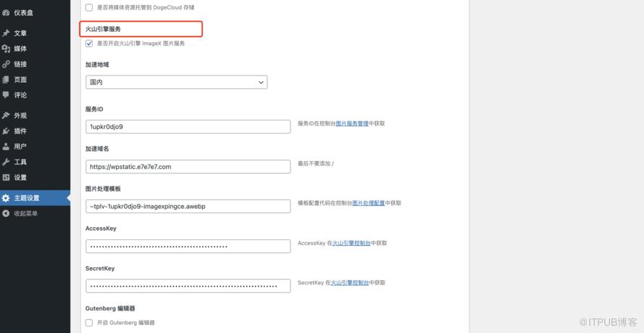Click the 火山引擎服务 section heading
The width and height of the screenshot is (644, 333).
coord(103,29)
